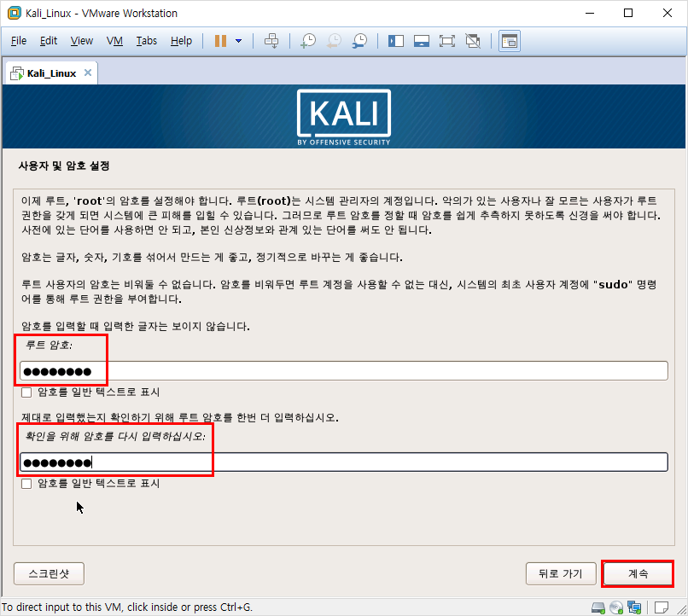
Task: Select the Kali_Linux tab
Action: (x=51, y=73)
